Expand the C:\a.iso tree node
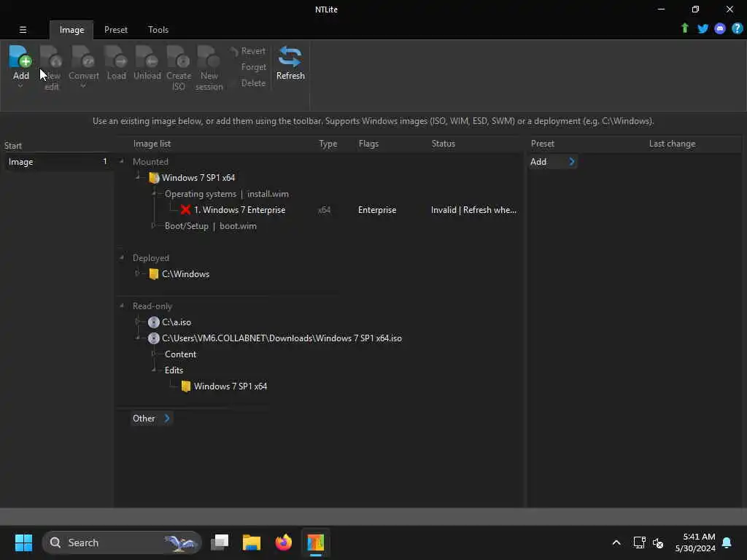This screenshot has height=560, width=747. (137, 322)
